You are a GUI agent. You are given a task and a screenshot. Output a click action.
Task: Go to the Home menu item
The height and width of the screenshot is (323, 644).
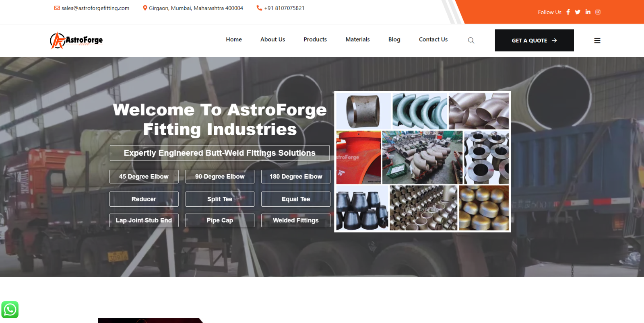click(x=234, y=39)
